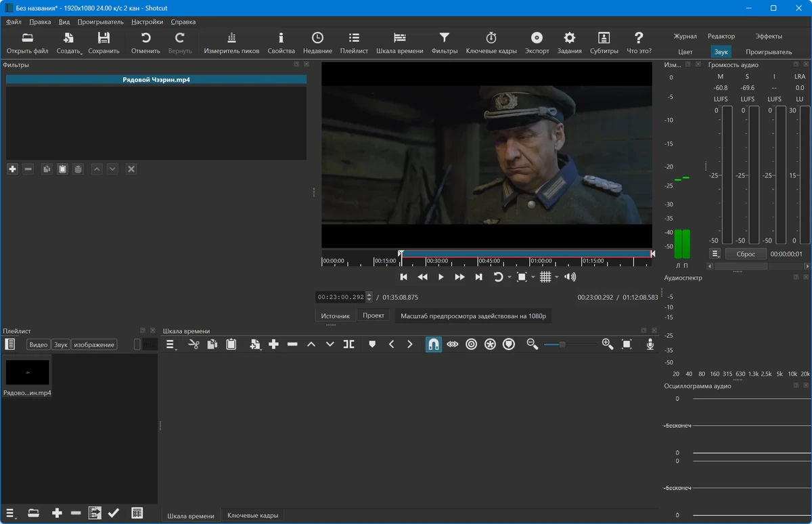
Task: Open the Filters (Фильтры) panel from toolbar
Action: 444,43
